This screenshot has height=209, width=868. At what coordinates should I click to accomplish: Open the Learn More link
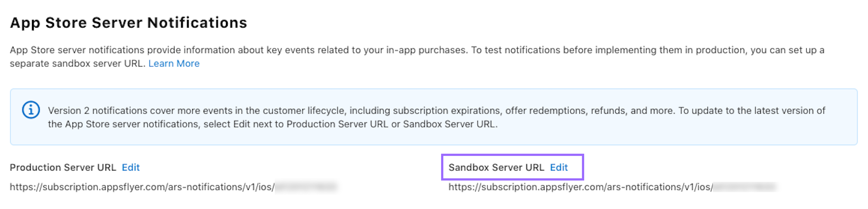coord(174,63)
